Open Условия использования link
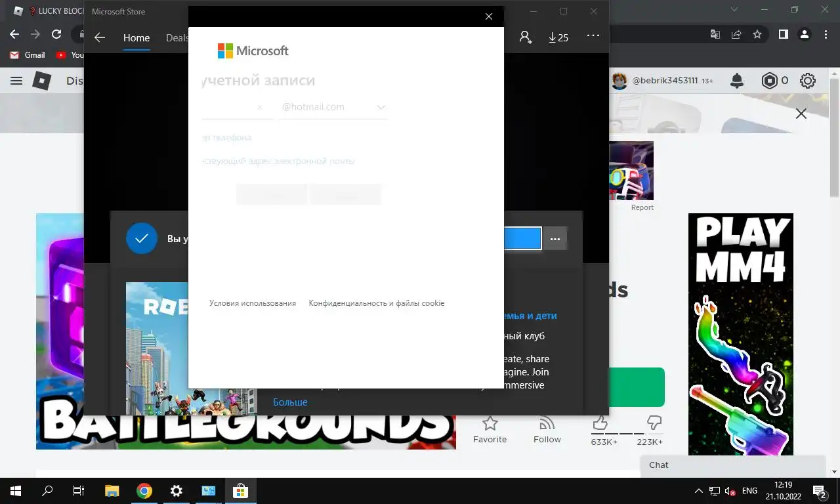The width and height of the screenshot is (840, 504). coord(253,303)
